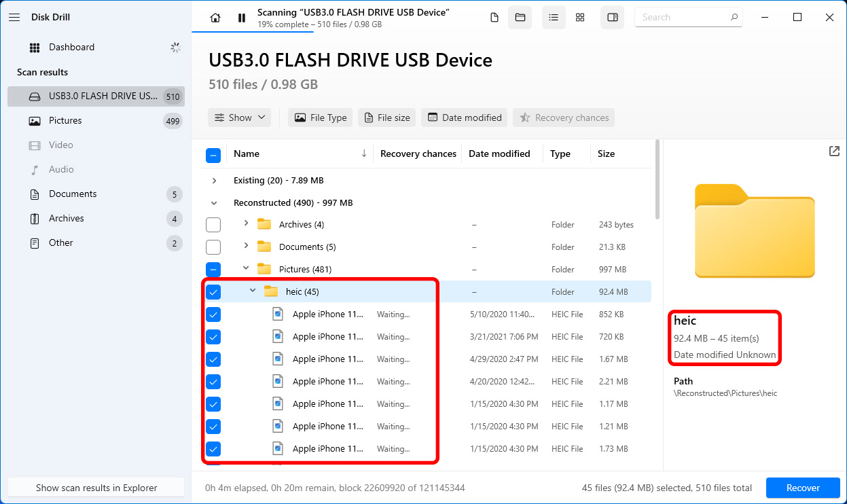Go to Dashboard in the sidebar
The height and width of the screenshot is (504, 847).
coord(71,48)
